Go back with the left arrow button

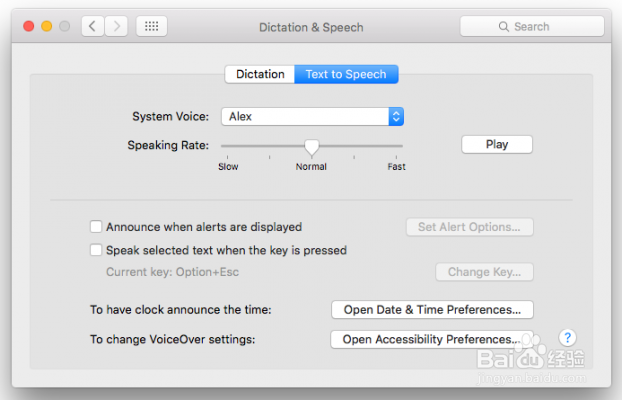tap(93, 27)
